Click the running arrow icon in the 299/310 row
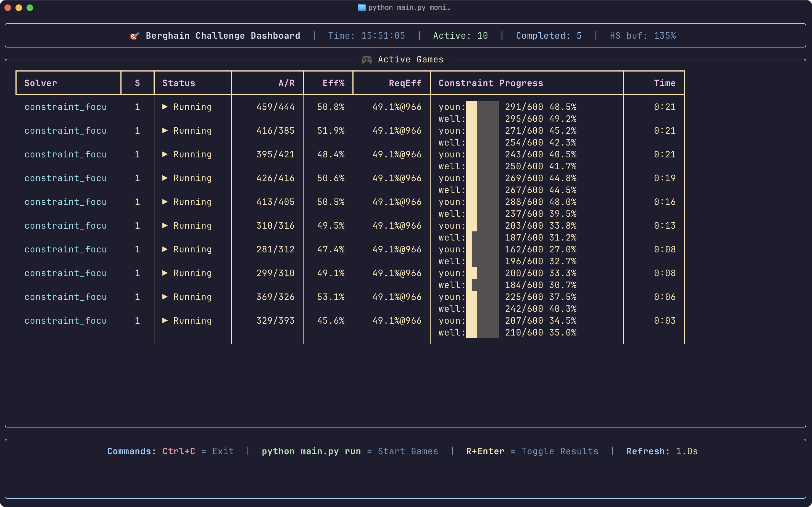 [165, 273]
